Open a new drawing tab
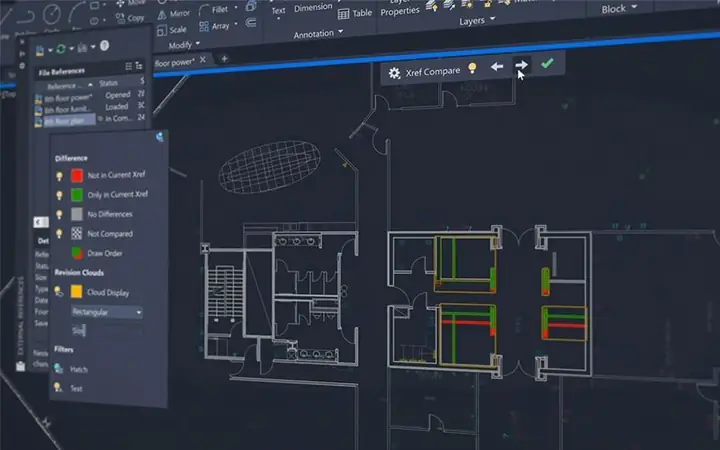720x450 pixels. [224, 58]
